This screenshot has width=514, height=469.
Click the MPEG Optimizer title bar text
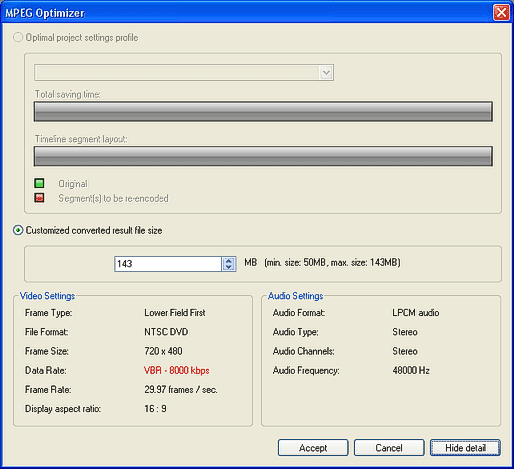pos(45,13)
